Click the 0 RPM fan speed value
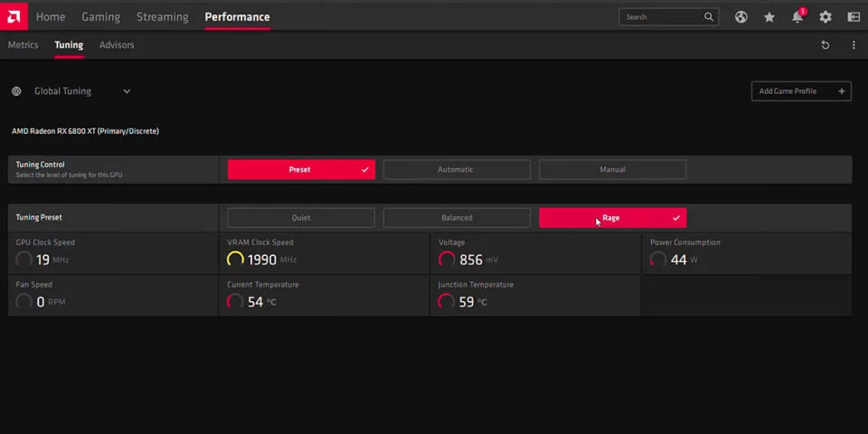Image resolution: width=868 pixels, height=434 pixels. [x=51, y=302]
